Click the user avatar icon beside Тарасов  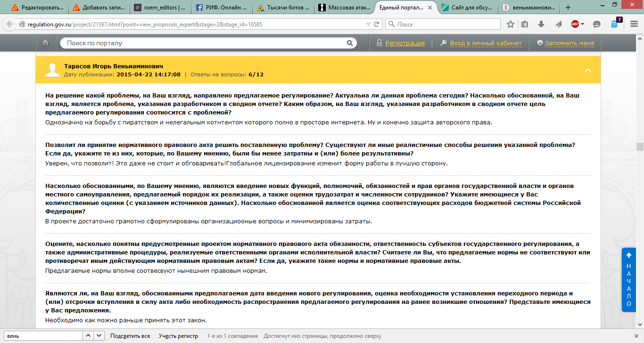pyautogui.click(x=52, y=70)
